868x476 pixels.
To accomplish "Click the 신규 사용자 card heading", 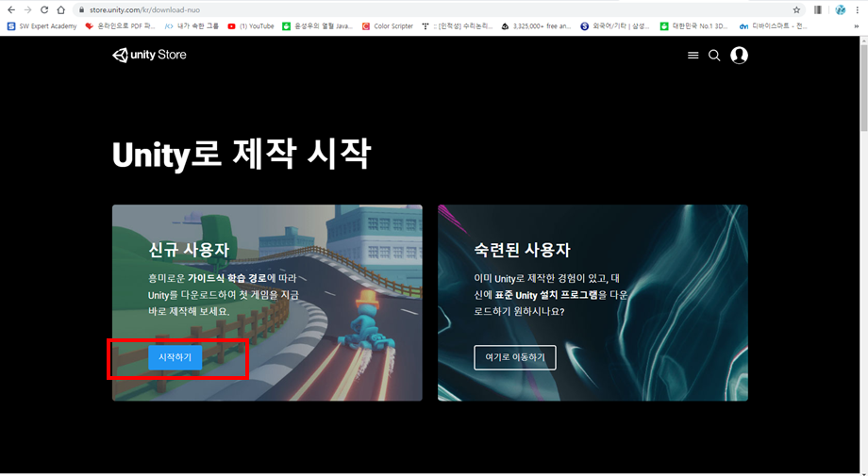I will click(x=189, y=250).
